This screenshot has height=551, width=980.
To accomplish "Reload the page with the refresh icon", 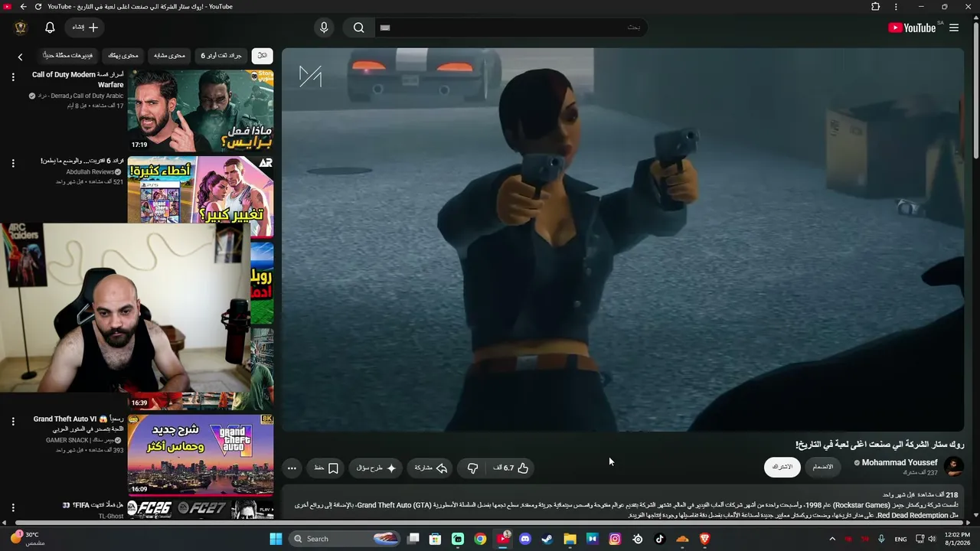I will click(x=38, y=7).
